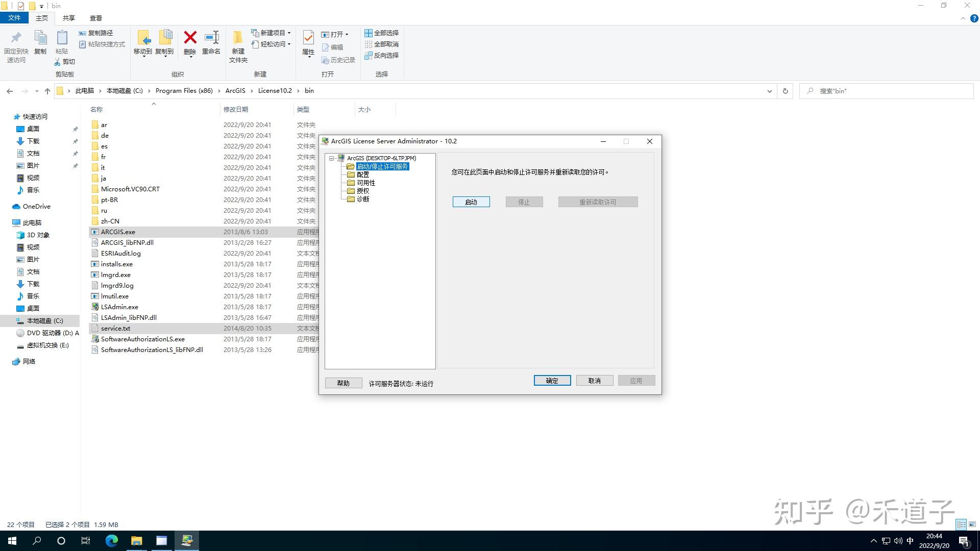Click the 重新读取许可 button
980x551 pixels.
pyautogui.click(x=597, y=202)
